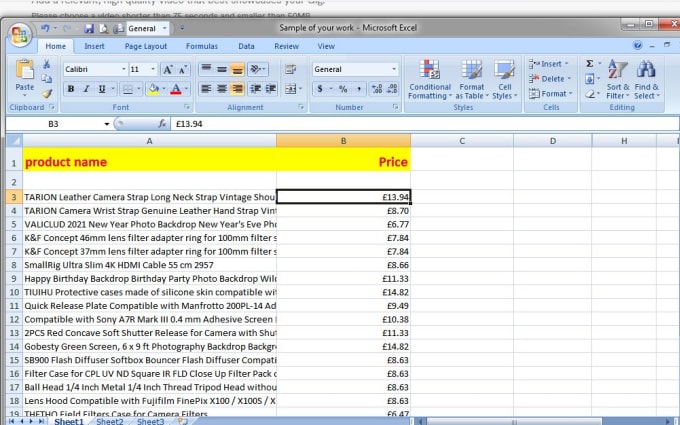This screenshot has width=680, height=425.
Task: Click the Clear eraser icon
Action: coord(590,94)
